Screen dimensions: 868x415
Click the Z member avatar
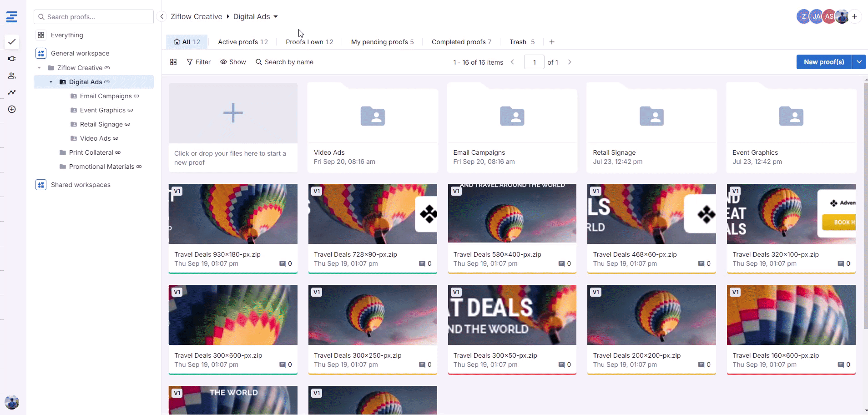pos(803,16)
